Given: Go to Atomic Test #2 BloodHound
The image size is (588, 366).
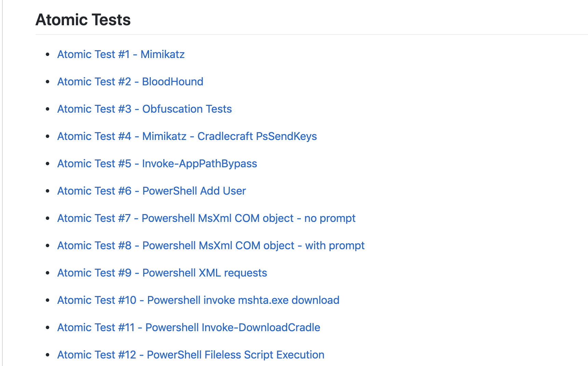Looking at the screenshot, I should (x=130, y=82).
